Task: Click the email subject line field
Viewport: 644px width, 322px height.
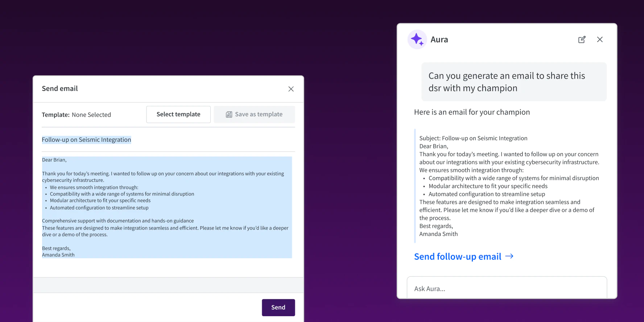Action: [x=87, y=140]
